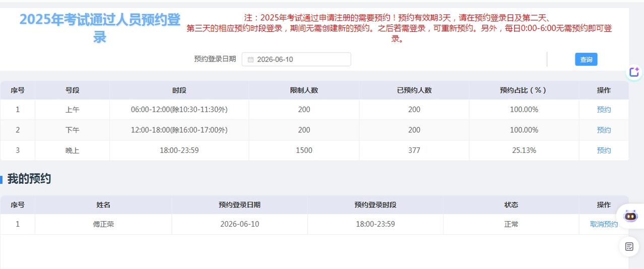Click the feedback form floating icon
This screenshot has height=269, width=644.
tap(629, 246)
